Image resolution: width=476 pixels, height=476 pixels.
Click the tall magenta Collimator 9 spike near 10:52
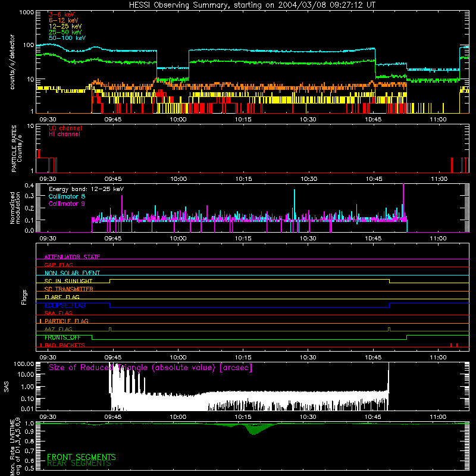[x=403, y=202]
